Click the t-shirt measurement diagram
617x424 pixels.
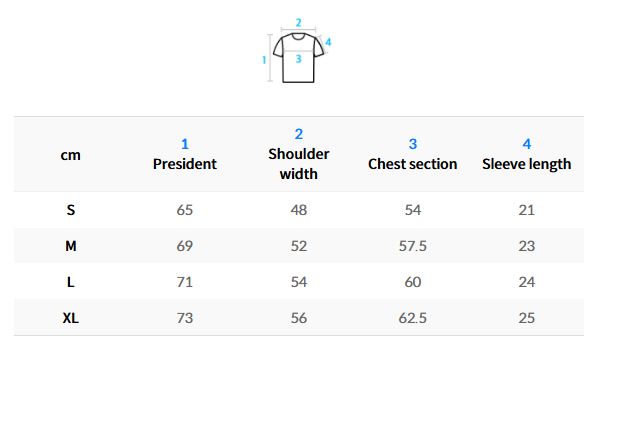pyautogui.click(x=297, y=50)
